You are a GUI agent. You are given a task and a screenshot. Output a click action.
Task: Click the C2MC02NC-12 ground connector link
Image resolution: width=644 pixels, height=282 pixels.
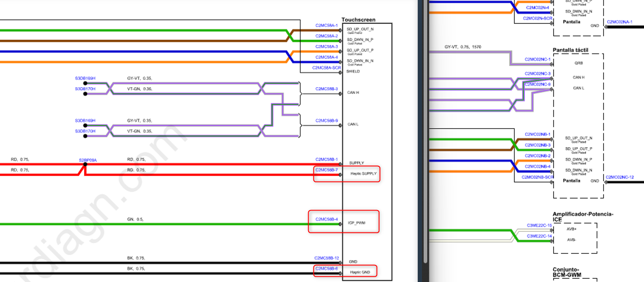click(x=620, y=177)
